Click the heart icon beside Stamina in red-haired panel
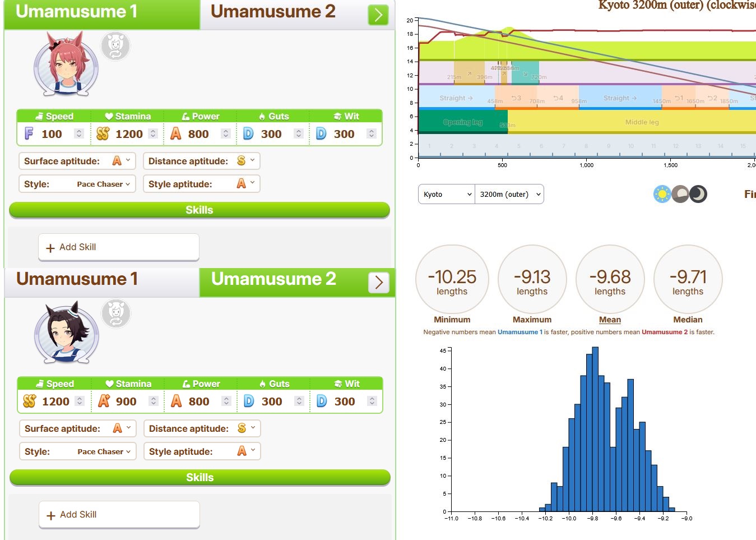This screenshot has width=756, height=540. 109,116
